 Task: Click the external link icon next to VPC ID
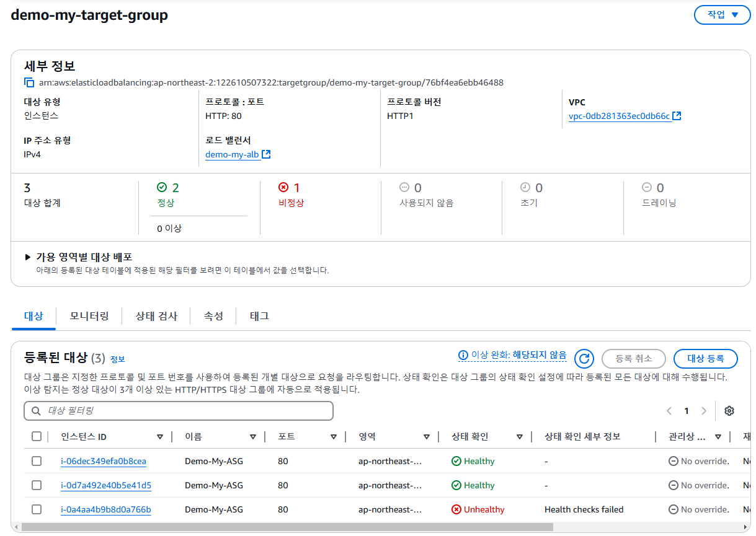tap(677, 116)
